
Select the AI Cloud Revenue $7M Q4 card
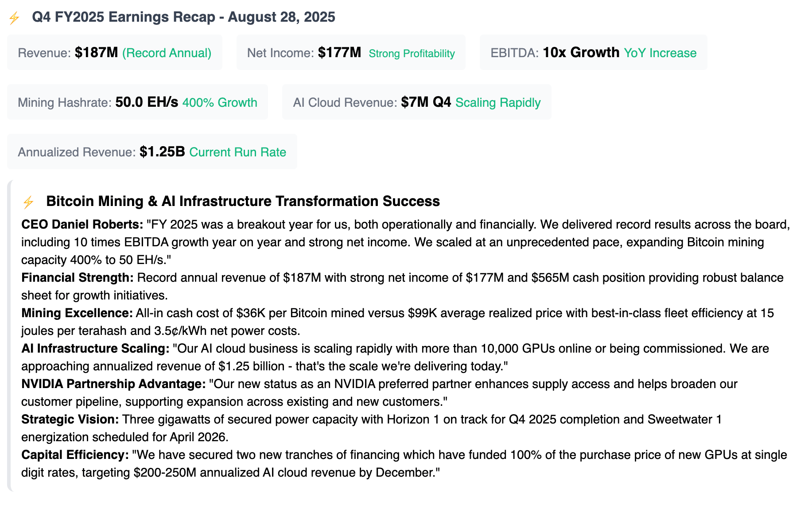click(417, 102)
